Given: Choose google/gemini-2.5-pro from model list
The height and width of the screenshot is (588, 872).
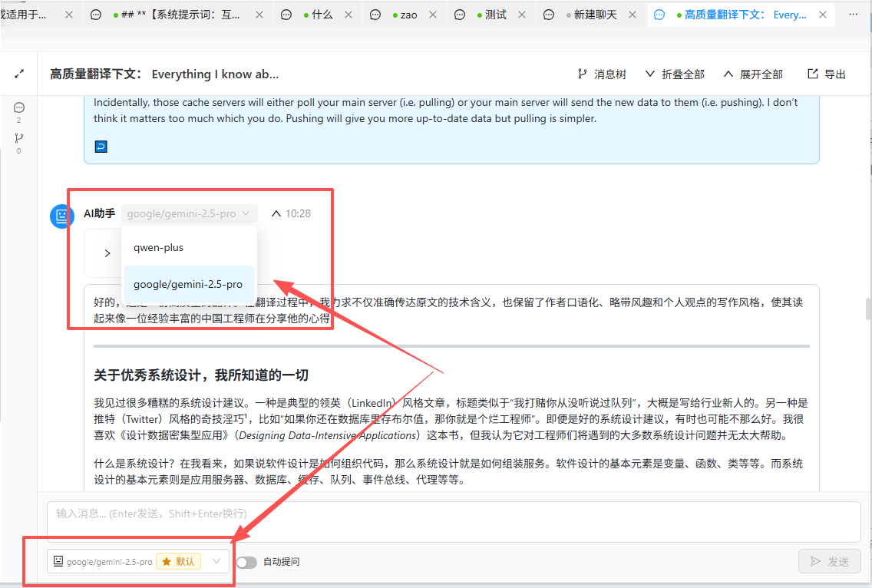Looking at the screenshot, I should [x=189, y=284].
